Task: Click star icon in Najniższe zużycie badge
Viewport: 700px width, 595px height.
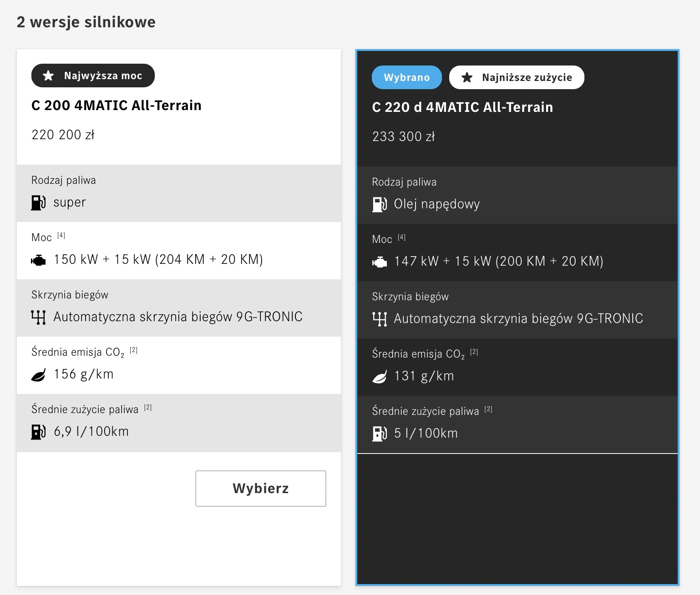Action: coord(467,77)
